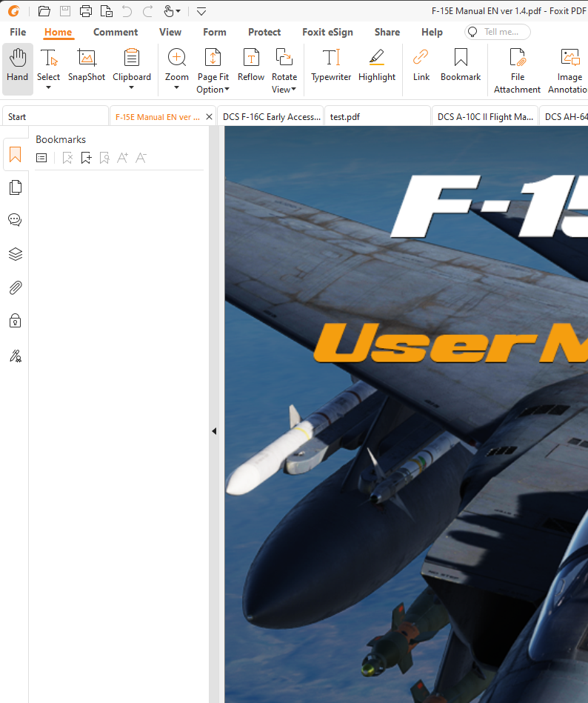
Task: Click the Image Annotation tool
Action: (568, 71)
